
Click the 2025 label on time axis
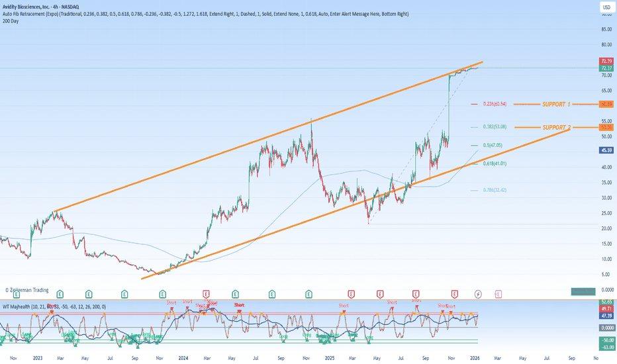[330, 357]
